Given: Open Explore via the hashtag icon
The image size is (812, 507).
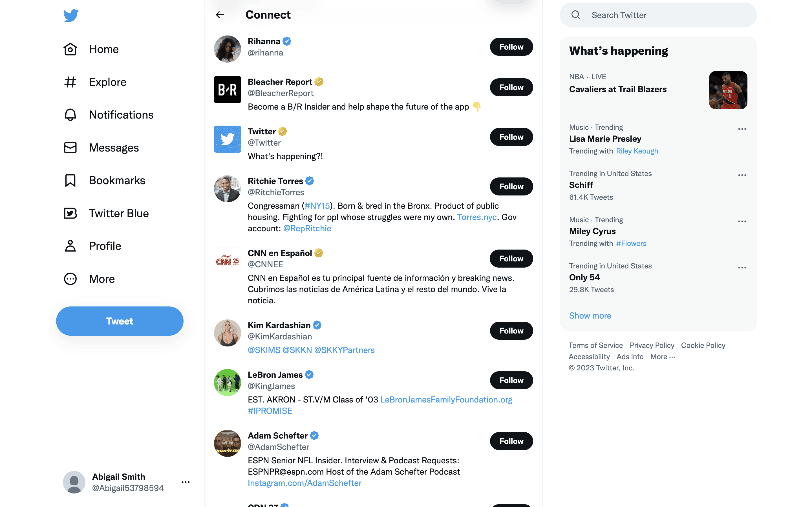Looking at the screenshot, I should click(x=70, y=82).
